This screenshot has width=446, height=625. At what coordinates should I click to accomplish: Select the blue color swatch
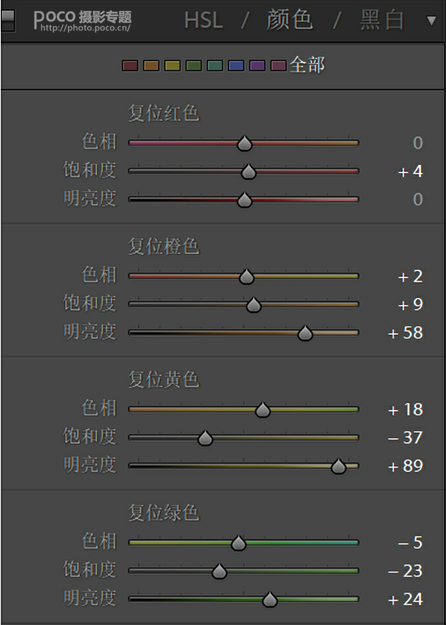tap(236, 66)
